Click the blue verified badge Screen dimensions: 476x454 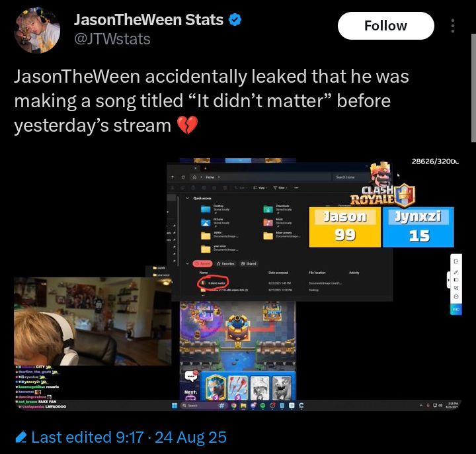pyautogui.click(x=235, y=20)
